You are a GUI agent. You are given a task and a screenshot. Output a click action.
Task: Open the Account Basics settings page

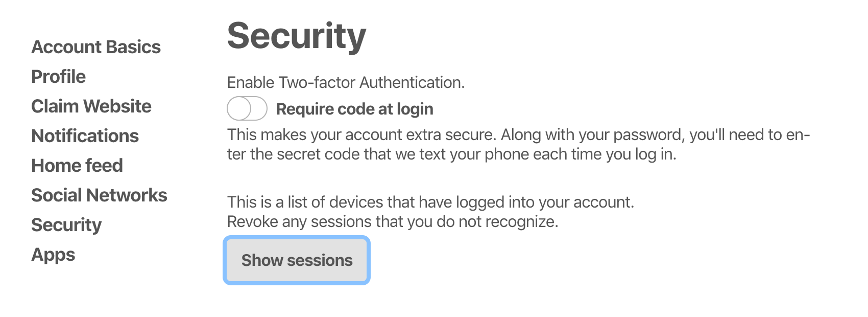click(96, 47)
